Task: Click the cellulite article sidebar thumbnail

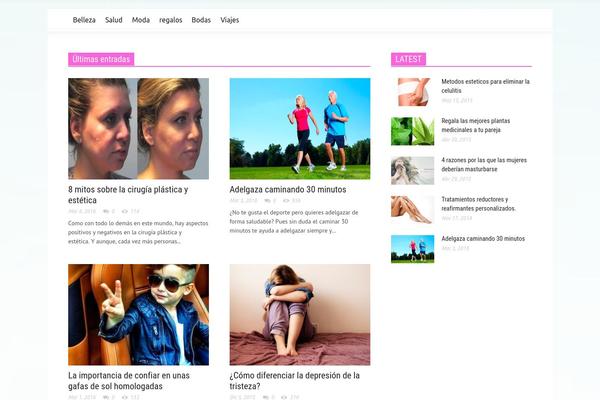Action: [x=412, y=92]
